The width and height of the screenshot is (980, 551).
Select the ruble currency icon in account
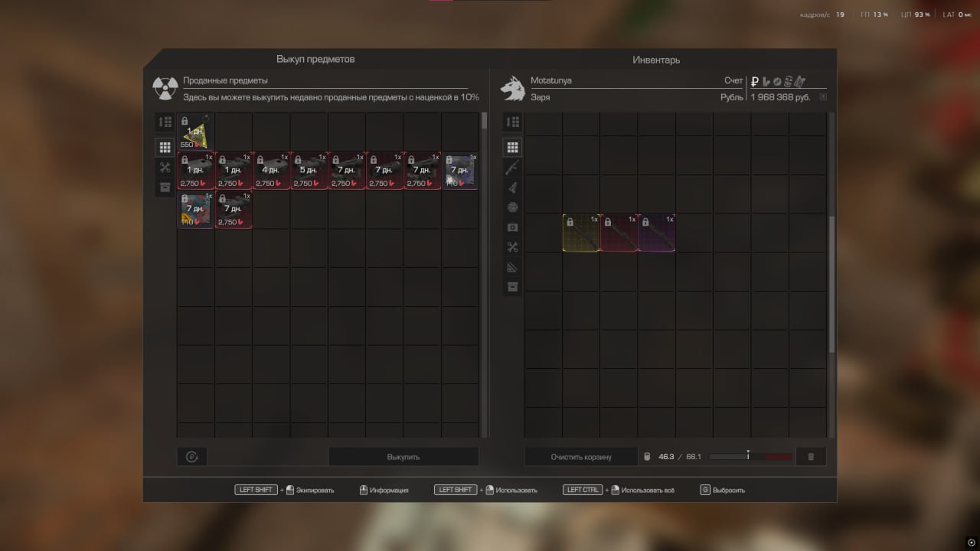(x=755, y=81)
